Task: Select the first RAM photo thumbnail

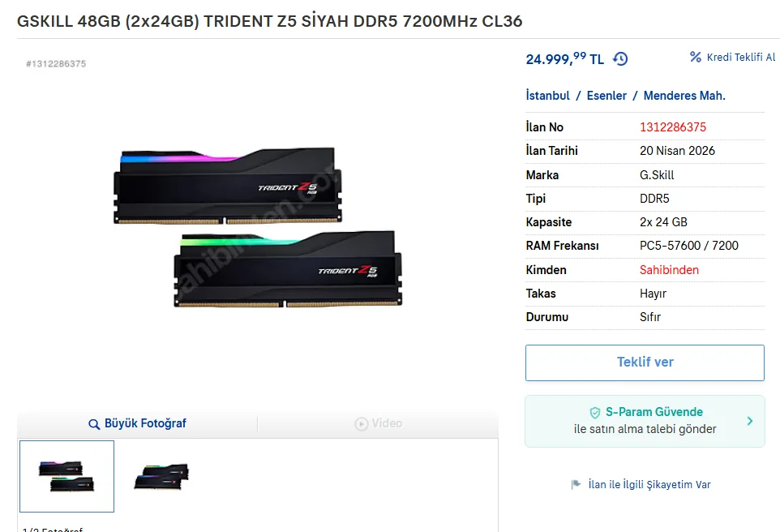Action: 66,476
